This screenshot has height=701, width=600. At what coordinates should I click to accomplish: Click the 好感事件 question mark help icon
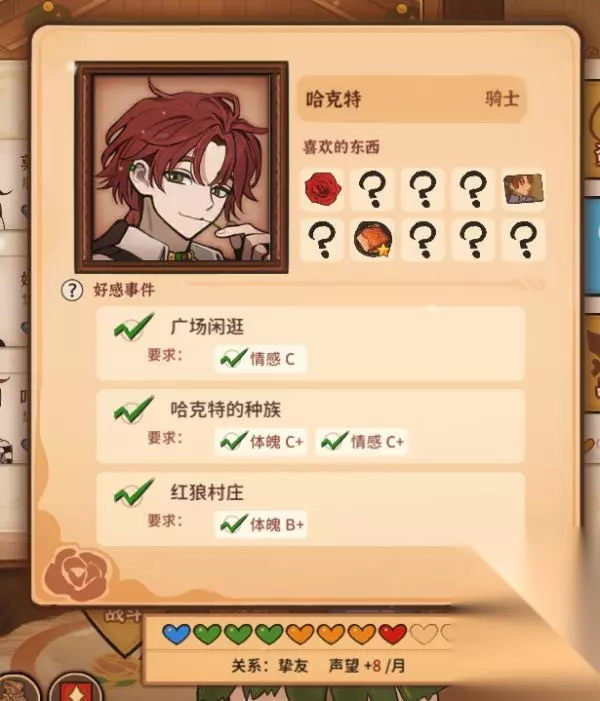point(72,290)
